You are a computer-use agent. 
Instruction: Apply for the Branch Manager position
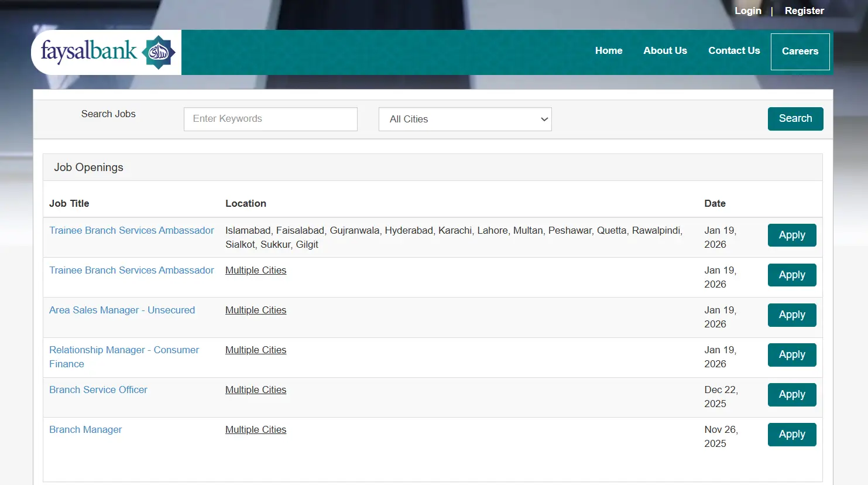[791, 435]
